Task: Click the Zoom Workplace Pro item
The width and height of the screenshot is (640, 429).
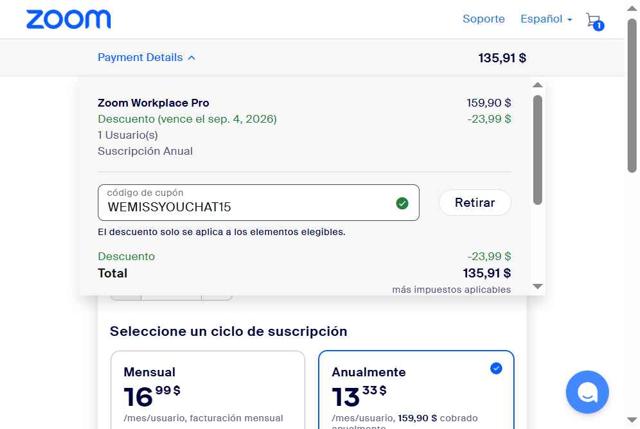Action: (x=153, y=103)
